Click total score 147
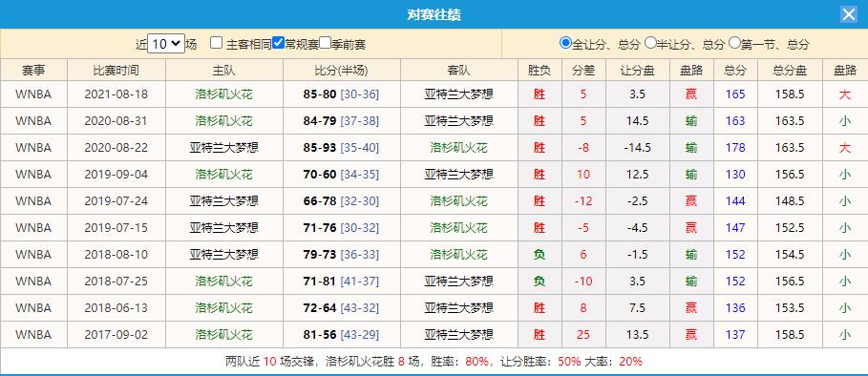 [735, 227]
